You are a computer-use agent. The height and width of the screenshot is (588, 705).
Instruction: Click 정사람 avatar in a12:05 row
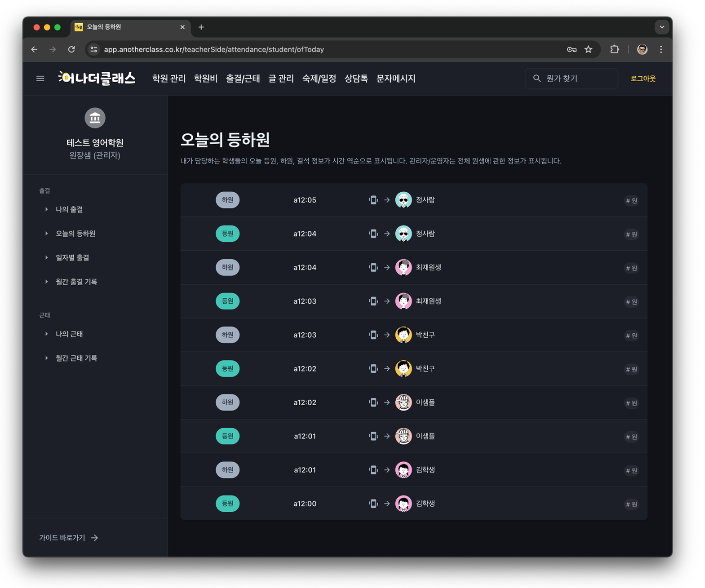coord(404,200)
